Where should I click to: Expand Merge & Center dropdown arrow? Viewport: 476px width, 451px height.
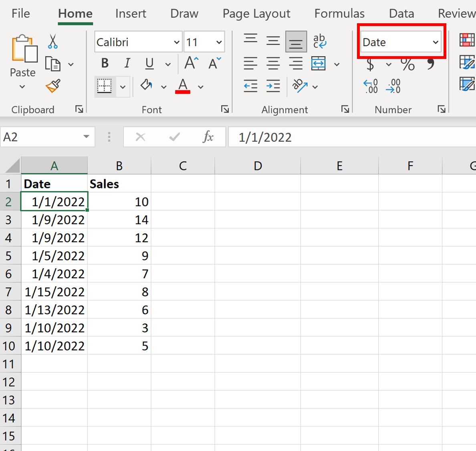coord(337,65)
